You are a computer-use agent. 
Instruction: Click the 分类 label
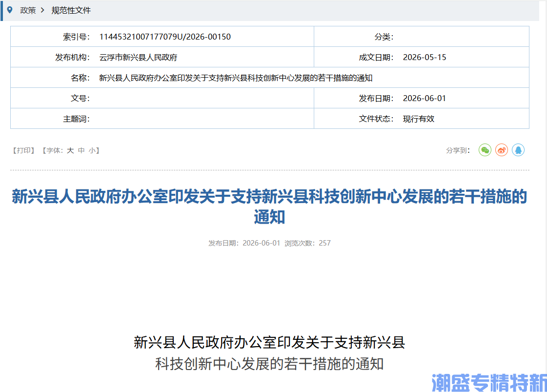click(384, 37)
